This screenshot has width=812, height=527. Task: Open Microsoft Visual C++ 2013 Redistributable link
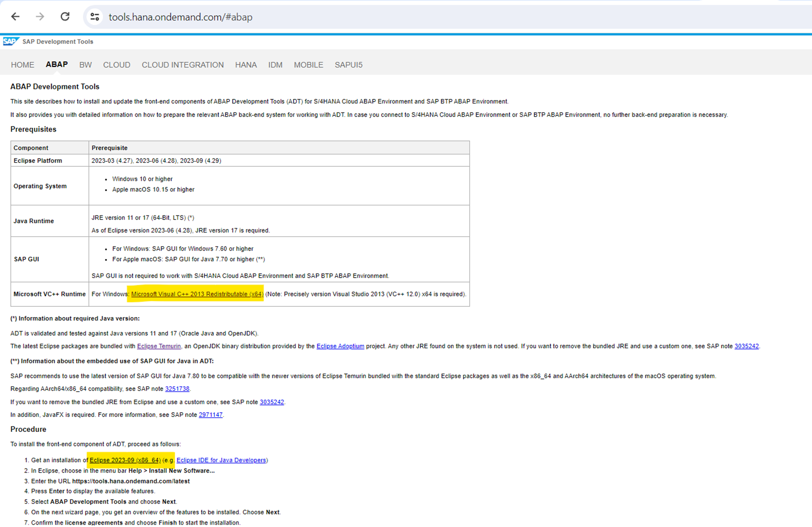point(197,294)
